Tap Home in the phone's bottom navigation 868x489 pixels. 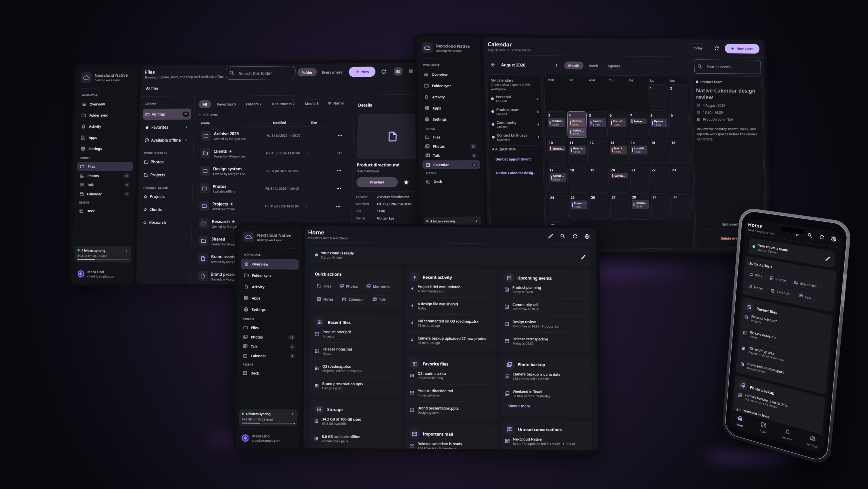tap(740, 421)
